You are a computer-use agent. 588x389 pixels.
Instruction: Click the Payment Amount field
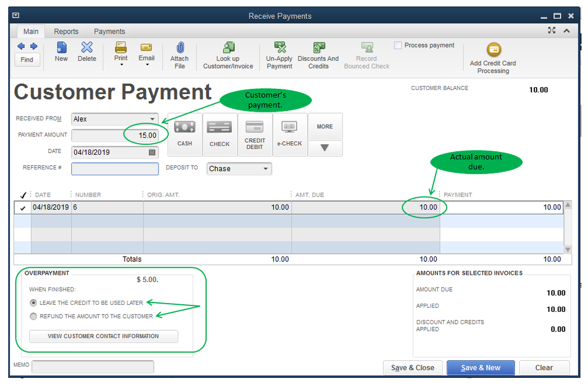[115, 135]
